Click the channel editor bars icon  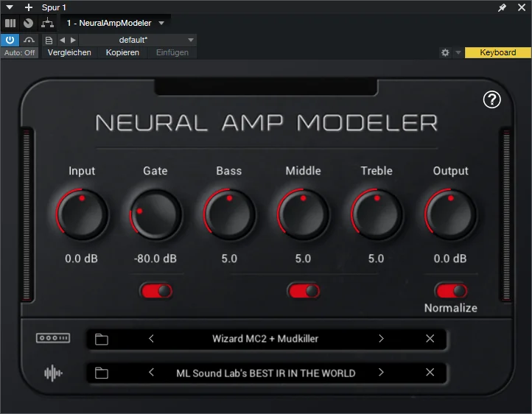coord(10,23)
